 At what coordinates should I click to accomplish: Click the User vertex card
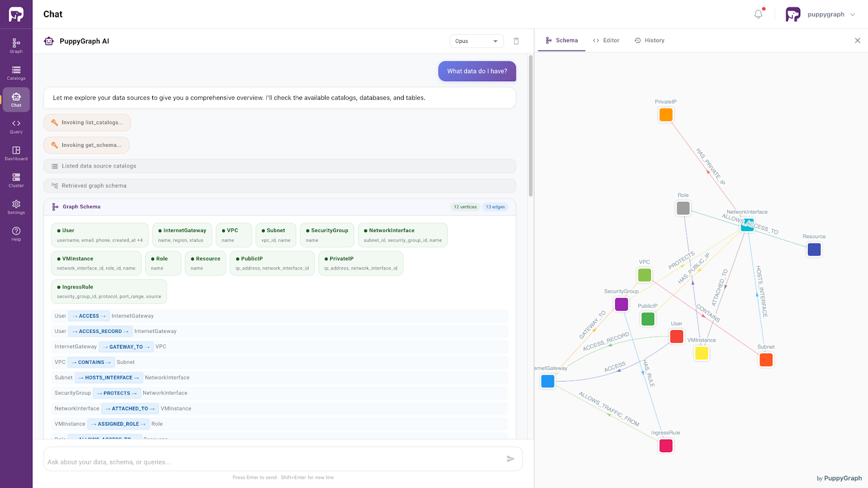click(x=100, y=235)
